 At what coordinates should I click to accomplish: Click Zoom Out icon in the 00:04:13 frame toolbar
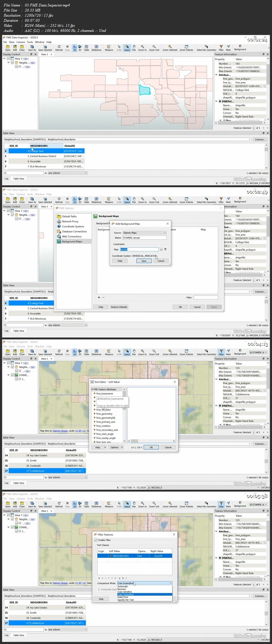154,352
